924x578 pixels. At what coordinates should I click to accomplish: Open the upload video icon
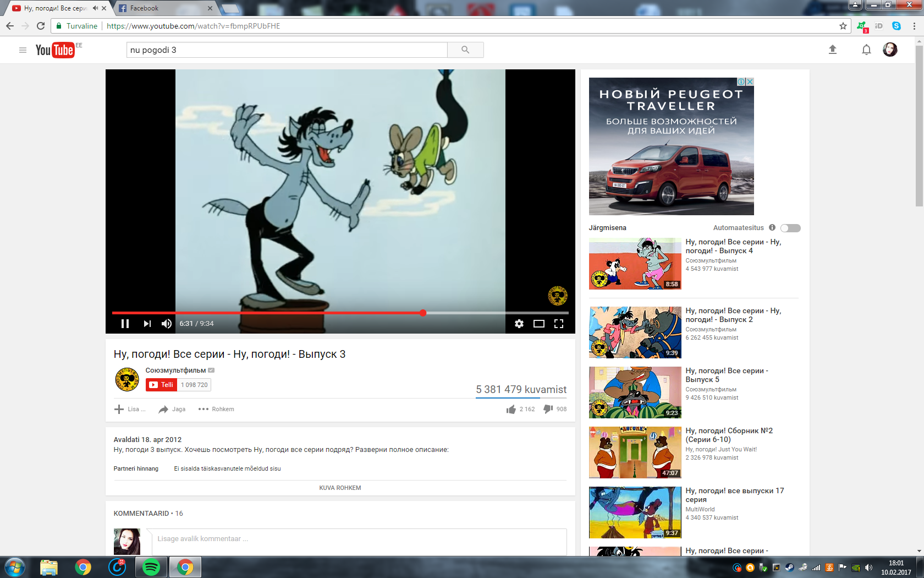click(833, 50)
